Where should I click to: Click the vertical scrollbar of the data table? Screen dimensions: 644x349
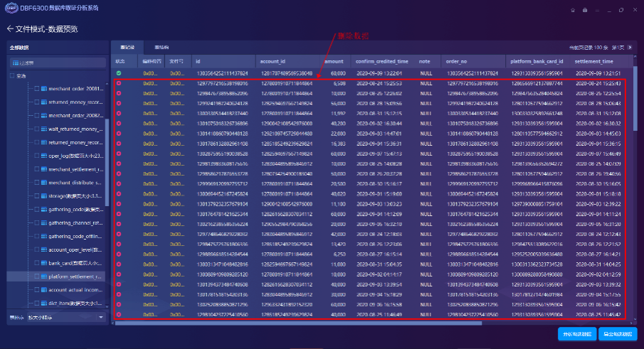point(635,98)
